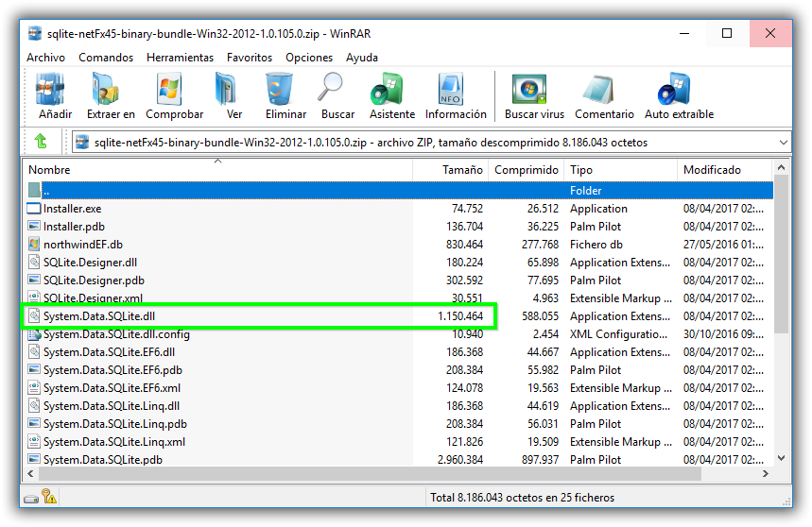Minimize the WinRAR window
Screen dimensions: 812x527
(x=684, y=34)
